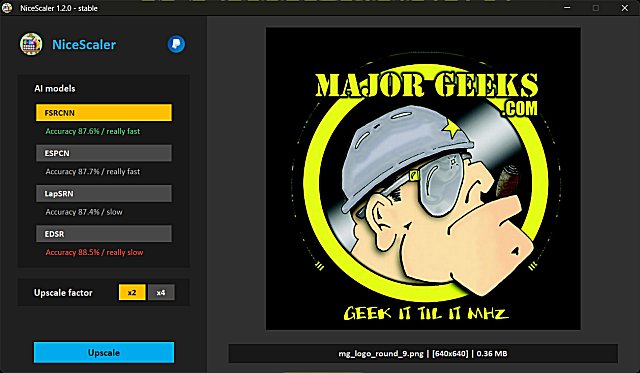Close the NiceScaler window
The height and width of the screenshot is (373, 640).
tap(624, 8)
